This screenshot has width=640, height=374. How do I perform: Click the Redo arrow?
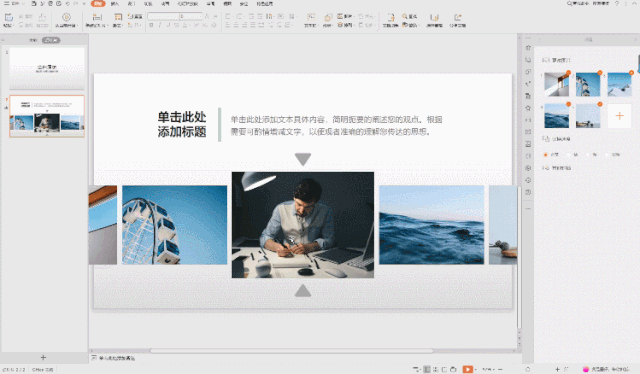click(x=76, y=4)
